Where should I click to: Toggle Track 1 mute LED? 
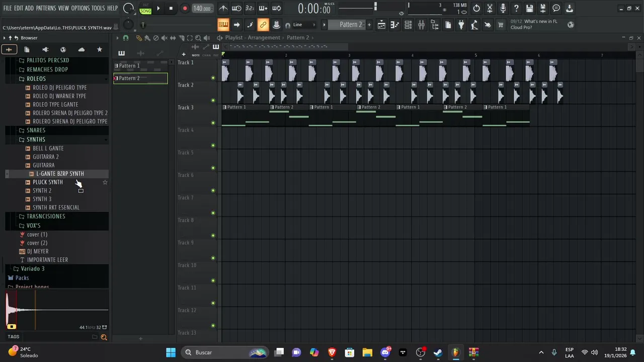213,78
